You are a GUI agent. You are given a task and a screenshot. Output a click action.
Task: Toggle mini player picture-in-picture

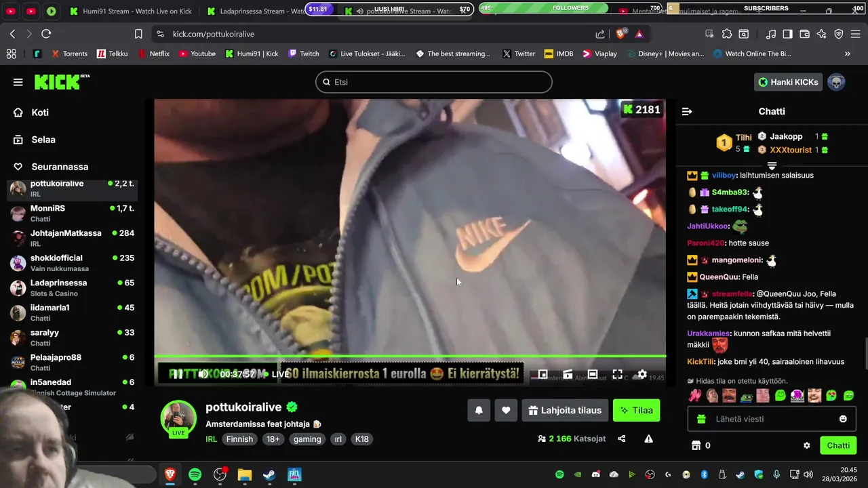coord(542,374)
